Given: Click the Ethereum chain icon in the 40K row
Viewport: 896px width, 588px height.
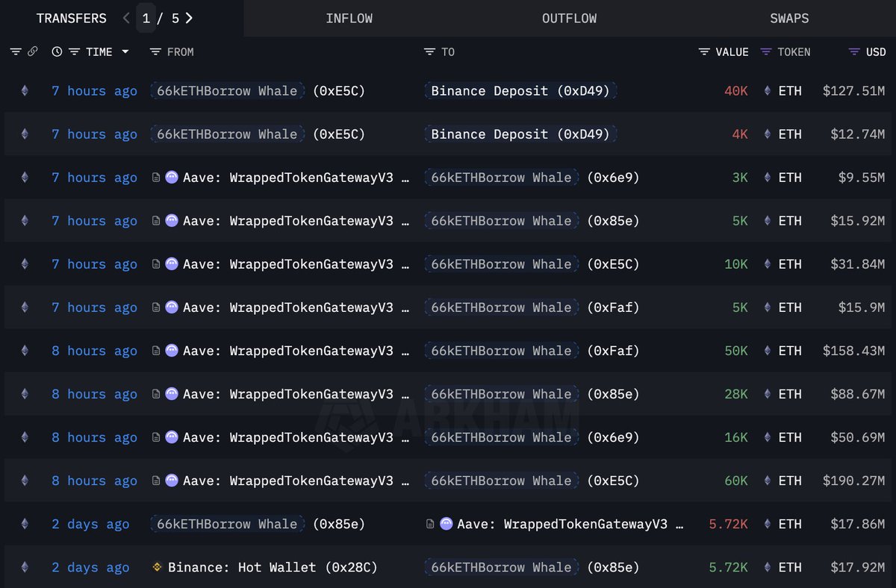Looking at the screenshot, I should click(25, 91).
